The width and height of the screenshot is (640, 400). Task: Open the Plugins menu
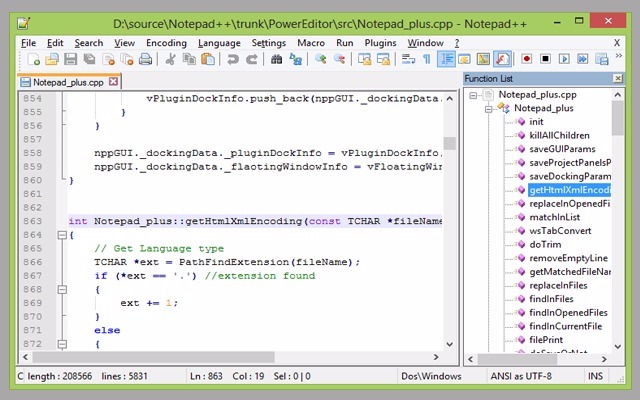pos(380,43)
